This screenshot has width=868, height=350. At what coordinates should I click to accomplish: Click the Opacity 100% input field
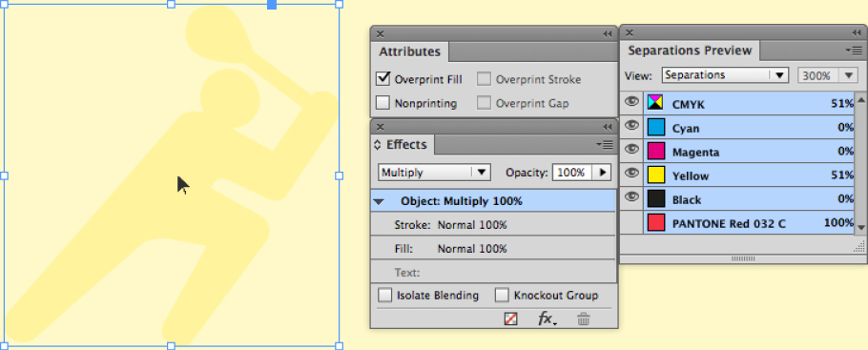pos(572,173)
